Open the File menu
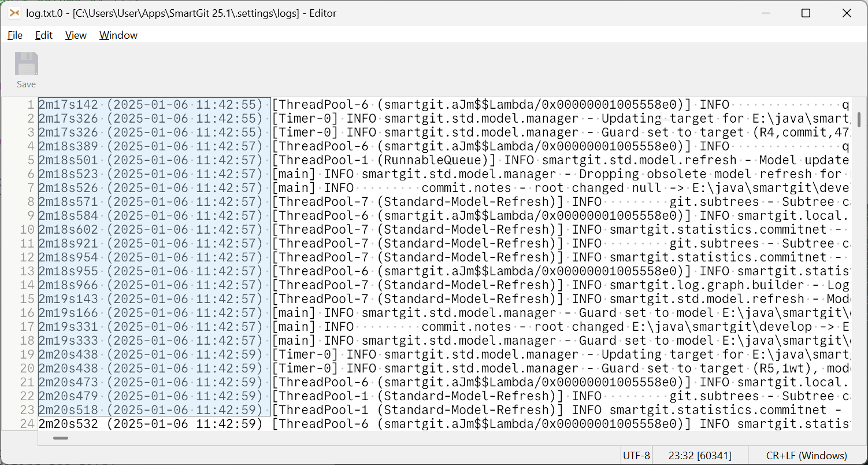Viewport: 868px width, 465px height. click(x=14, y=35)
